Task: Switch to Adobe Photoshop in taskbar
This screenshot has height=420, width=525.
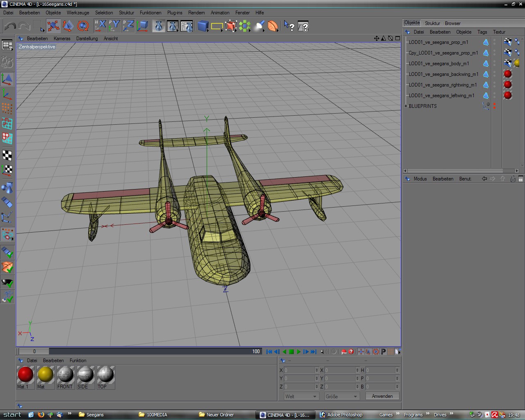Action: coord(341,415)
